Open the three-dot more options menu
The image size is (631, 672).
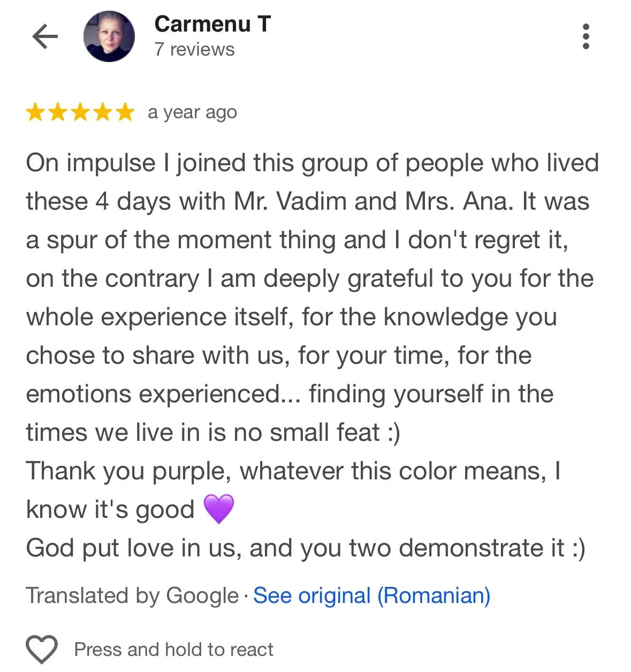pyautogui.click(x=586, y=36)
